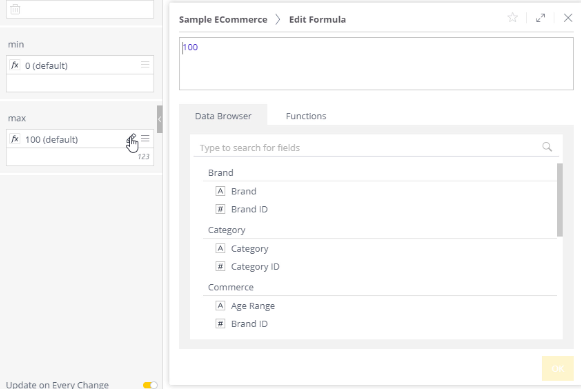Expand the formula editor with the arrows icon

pyautogui.click(x=541, y=18)
